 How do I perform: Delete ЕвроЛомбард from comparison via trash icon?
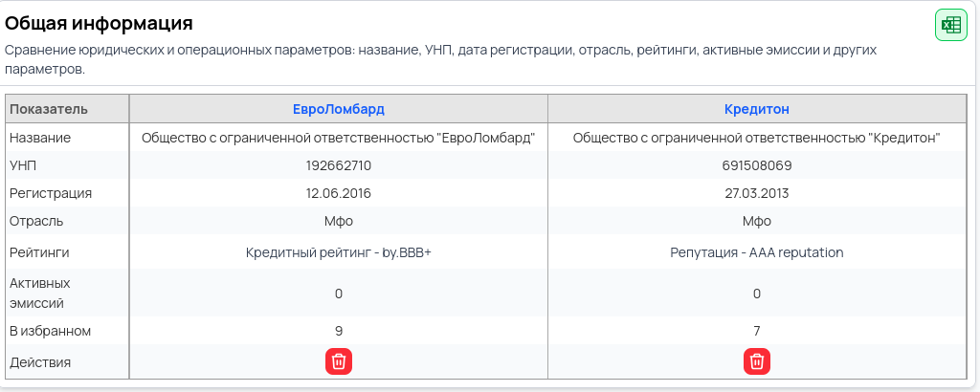[339, 361]
